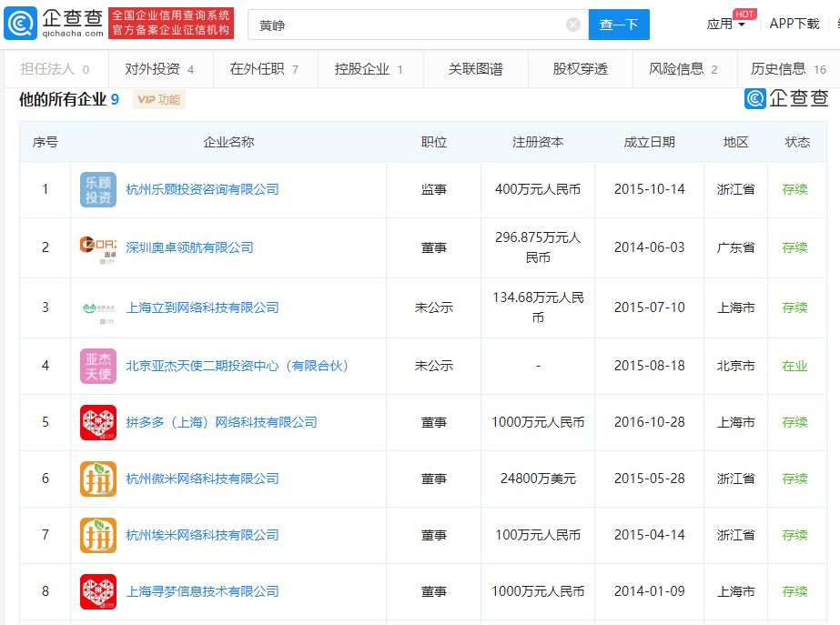Select the 北京市 region cell
Image resolution: width=840 pixels, height=625 pixels.
[x=735, y=367]
